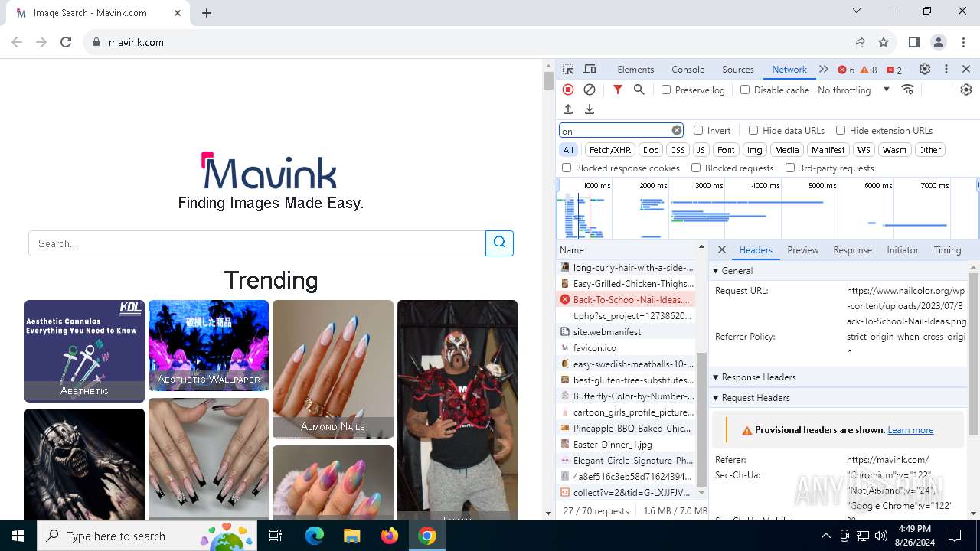
Task: Enable Preserve log checkbox
Action: (666, 90)
